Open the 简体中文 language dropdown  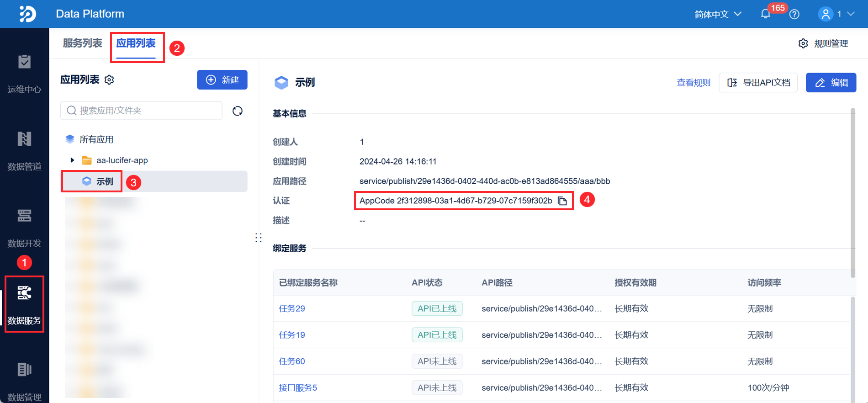[x=718, y=14]
